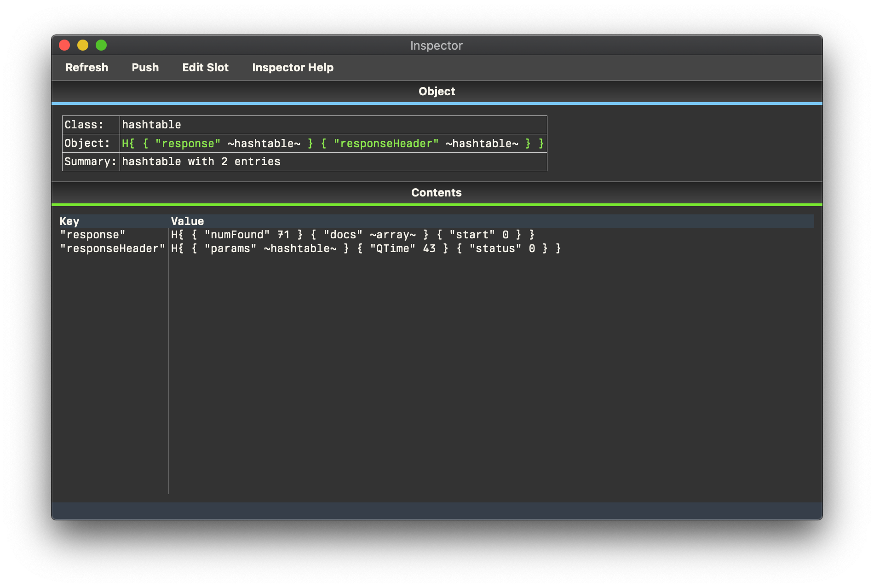The width and height of the screenshot is (874, 588).
Task: Click the Refresh toolbar button
Action: 87,68
